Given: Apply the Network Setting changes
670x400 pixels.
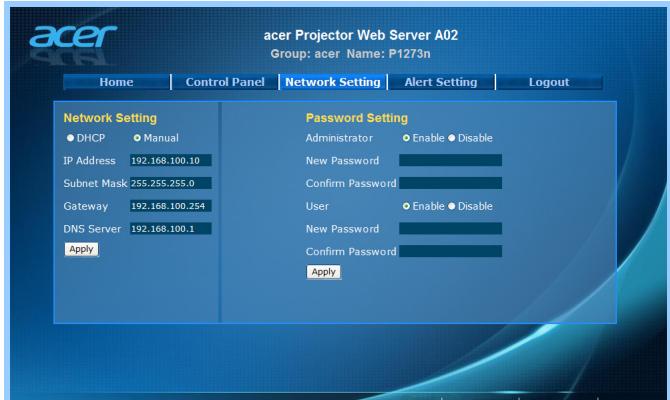Looking at the screenshot, I should point(81,249).
